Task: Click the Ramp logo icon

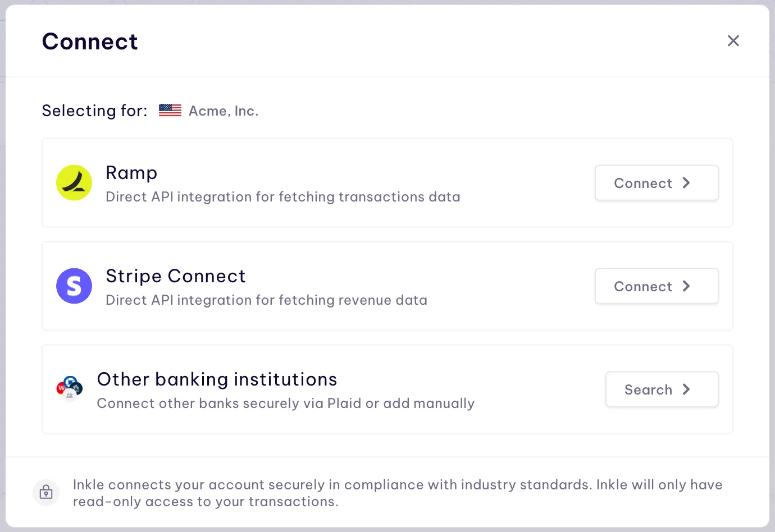Action: pos(74,182)
